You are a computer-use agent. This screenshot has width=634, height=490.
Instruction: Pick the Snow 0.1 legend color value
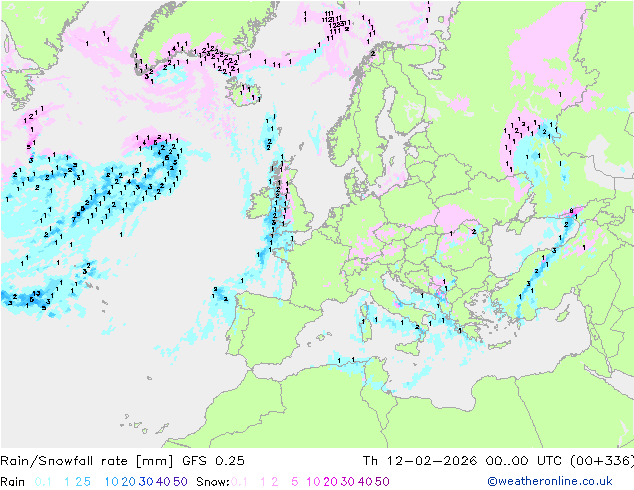(239, 482)
